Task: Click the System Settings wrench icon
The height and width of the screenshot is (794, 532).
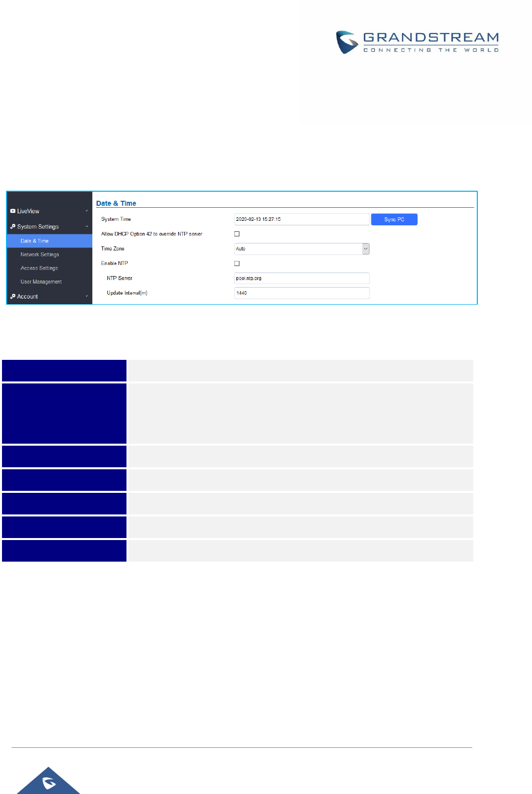Action: 13,226
